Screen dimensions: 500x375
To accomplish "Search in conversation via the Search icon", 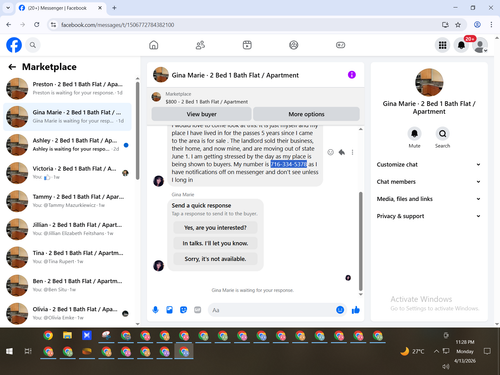I will click(442, 134).
